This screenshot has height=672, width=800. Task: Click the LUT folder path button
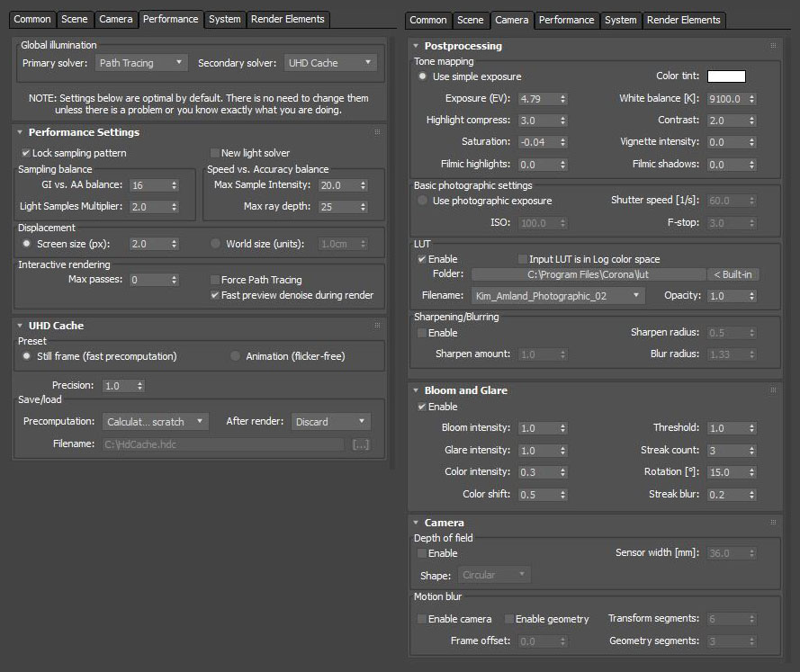(589, 274)
